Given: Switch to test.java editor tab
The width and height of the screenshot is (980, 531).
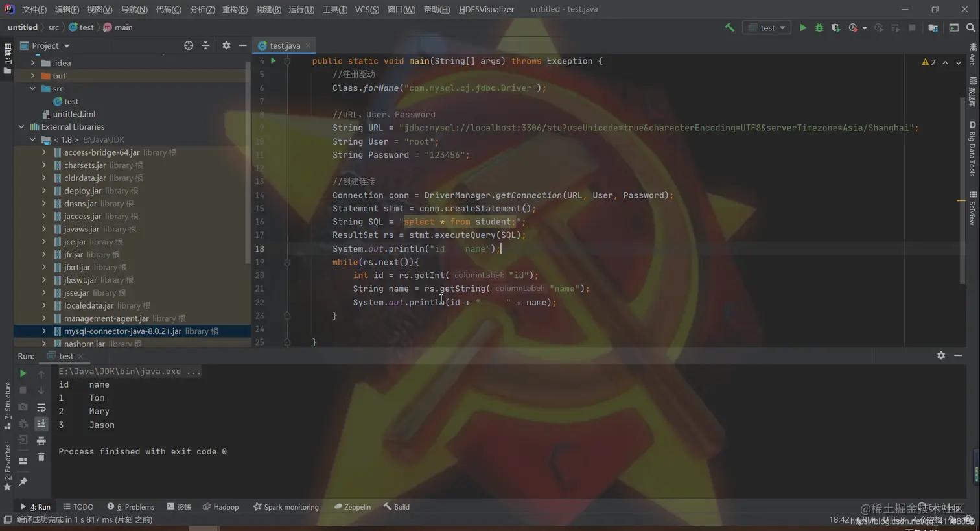Looking at the screenshot, I should click(284, 45).
